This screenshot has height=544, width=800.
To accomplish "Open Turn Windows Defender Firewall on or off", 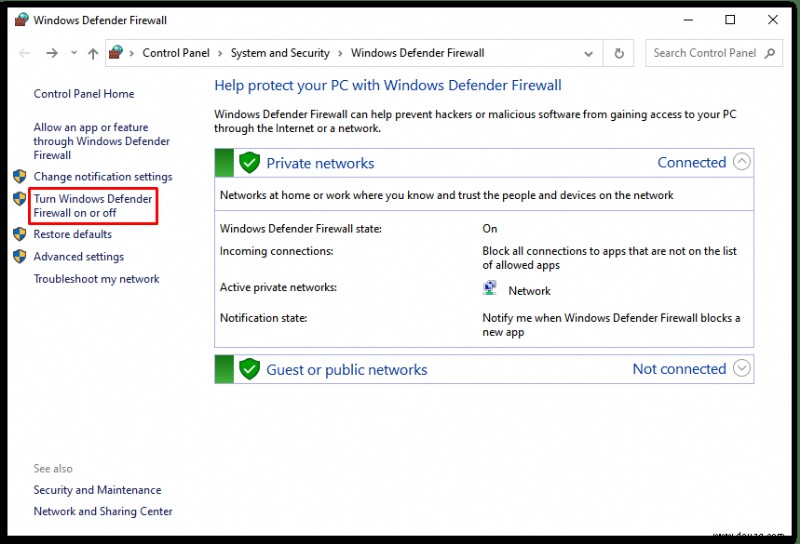I will point(93,206).
